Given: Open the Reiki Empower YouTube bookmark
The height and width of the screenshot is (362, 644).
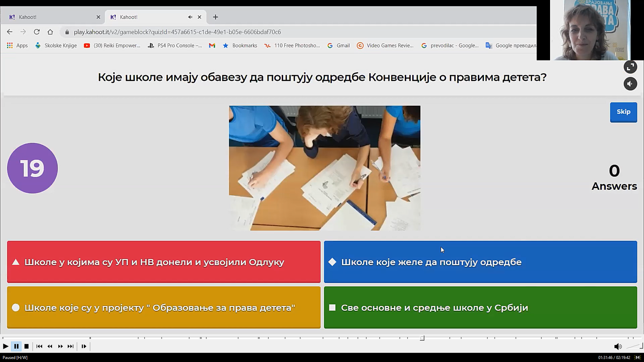Looking at the screenshot, I should [112, 46].
